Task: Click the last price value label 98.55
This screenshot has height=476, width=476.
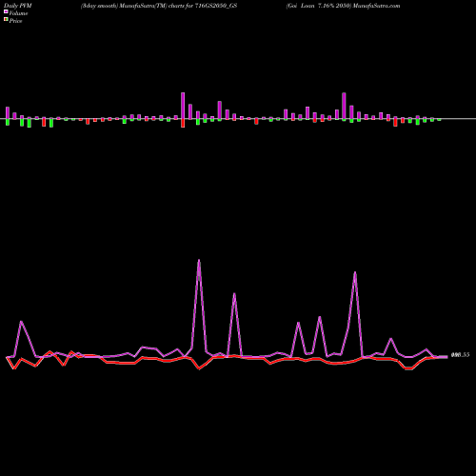Action: click(x=460, y=355)
